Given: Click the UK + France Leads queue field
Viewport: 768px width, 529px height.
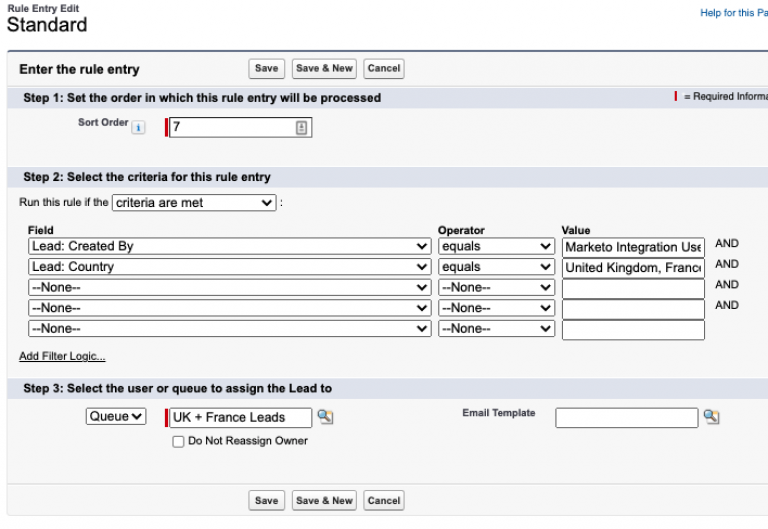Looking at the screenshot, I should (x=240, y=417).
